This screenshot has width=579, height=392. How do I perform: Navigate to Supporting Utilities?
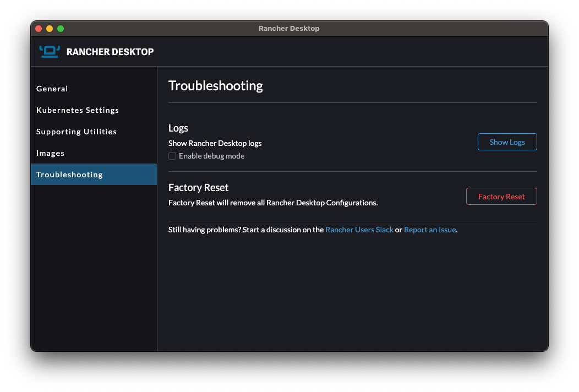coord(76,132)
